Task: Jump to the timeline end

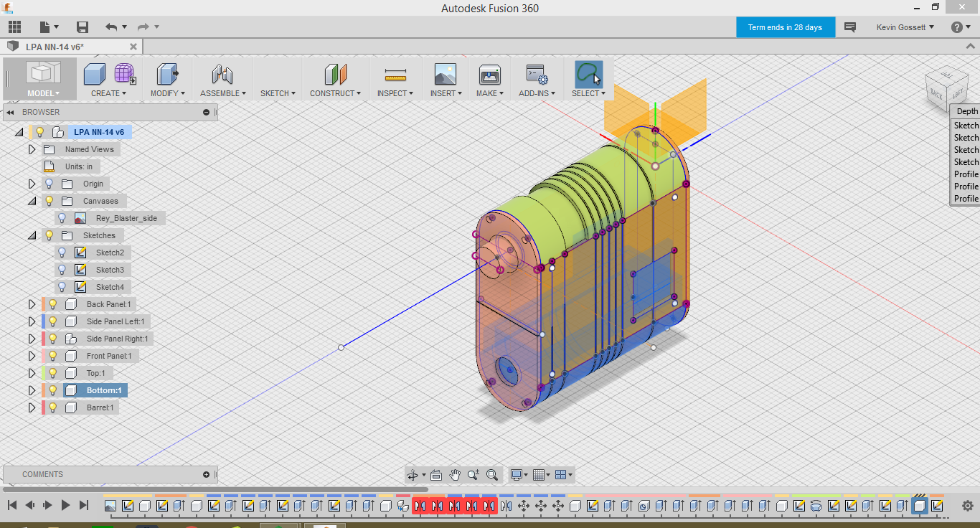Action: point(83,506)
